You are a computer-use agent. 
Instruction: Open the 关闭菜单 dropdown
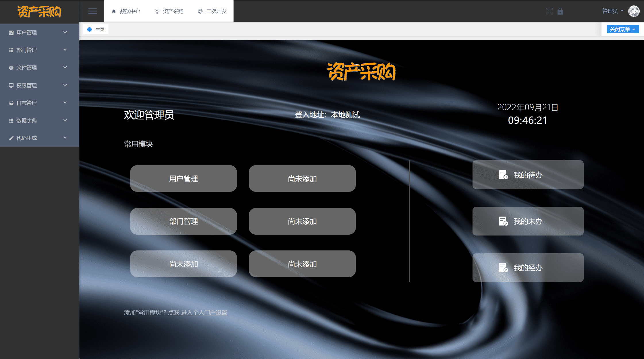623,29
